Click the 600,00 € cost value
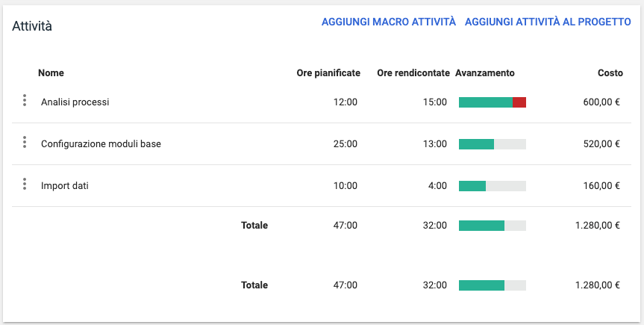Image resolution: width=644 pixels, height=325 pixels. (x=601, y=102)
